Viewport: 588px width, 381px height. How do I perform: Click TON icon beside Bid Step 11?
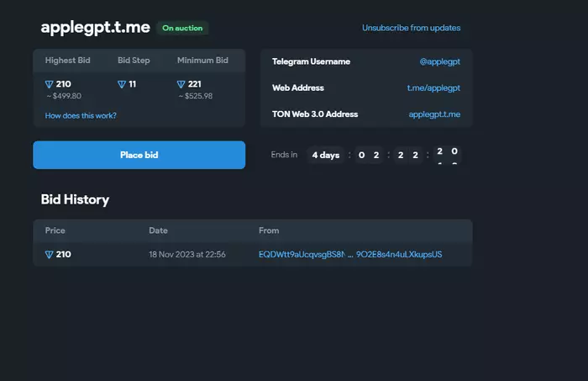[122, 84]
